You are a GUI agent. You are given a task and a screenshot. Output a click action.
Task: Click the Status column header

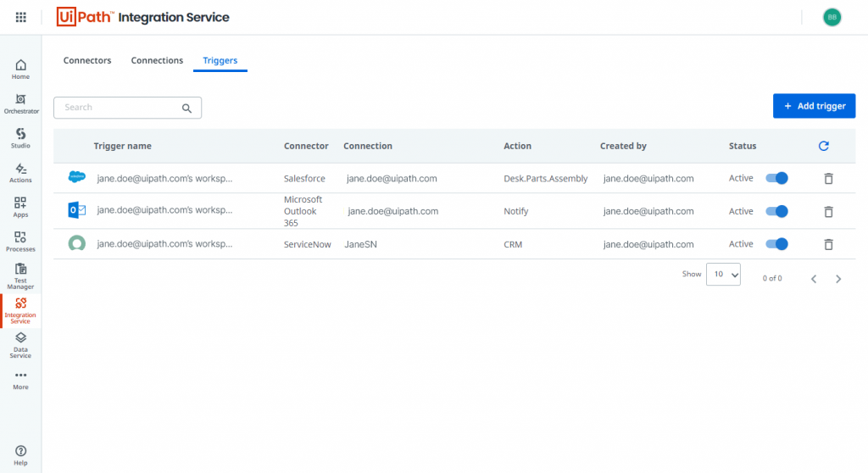pyautogui.click(x=743, y=146)
